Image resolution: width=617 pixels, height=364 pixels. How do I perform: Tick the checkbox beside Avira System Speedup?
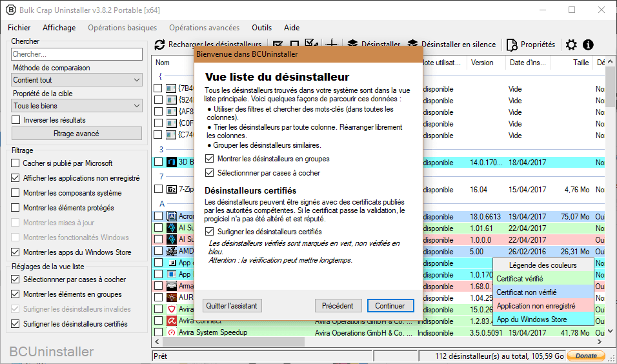click(158, 332)
